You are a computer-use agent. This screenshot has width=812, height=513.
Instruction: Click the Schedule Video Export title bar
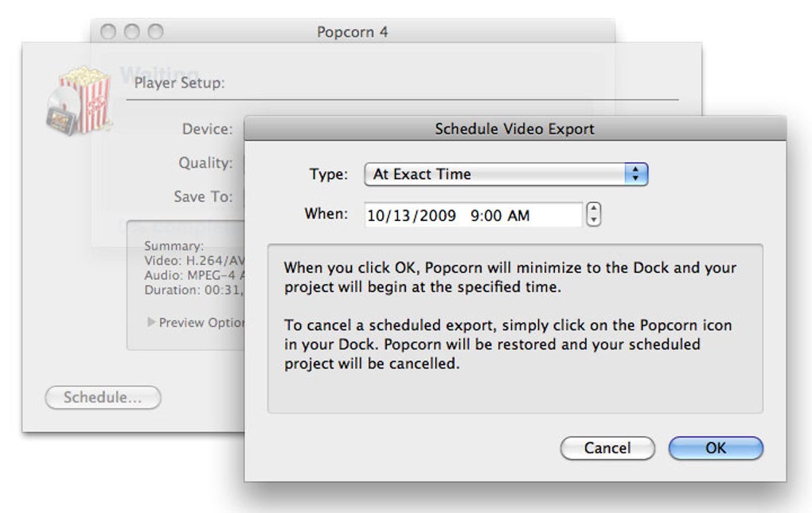point(514,128)
